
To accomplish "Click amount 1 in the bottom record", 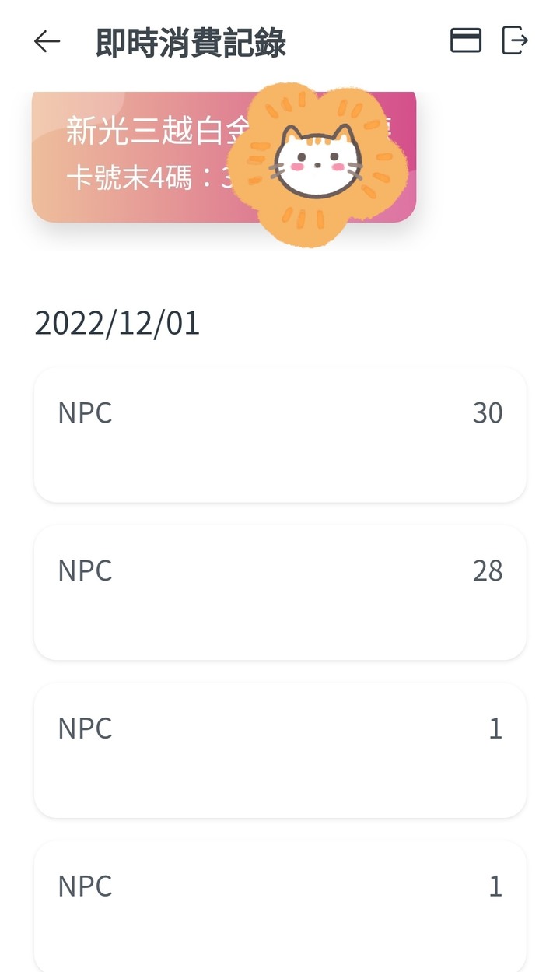I will pyautogui.click(x=495, y=886).
